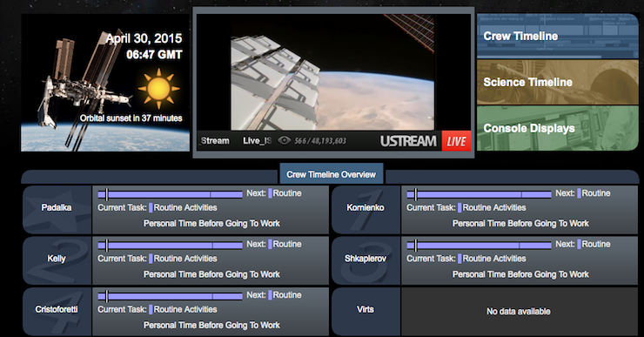Click the sun daylight icon

(x=159, y=88)
